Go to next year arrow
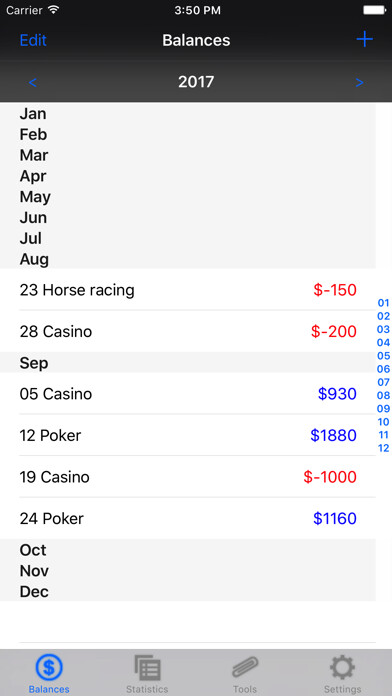Viewport: 392px width, 696px height. [359, 83]
